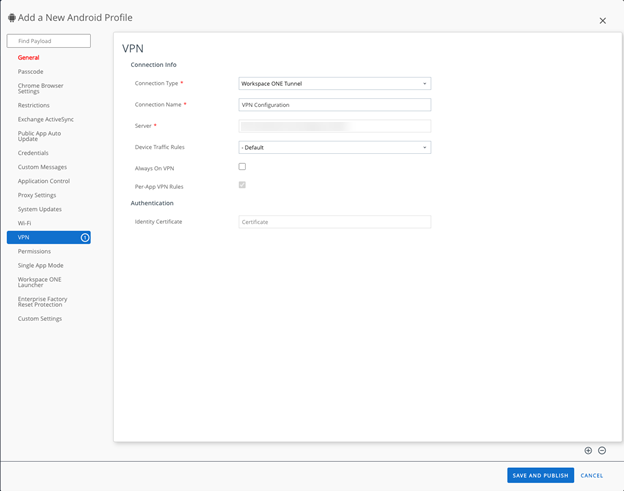This screenshot has height=491, width=624.
Task: Go to Single App Mode payload
Action: 40,266
